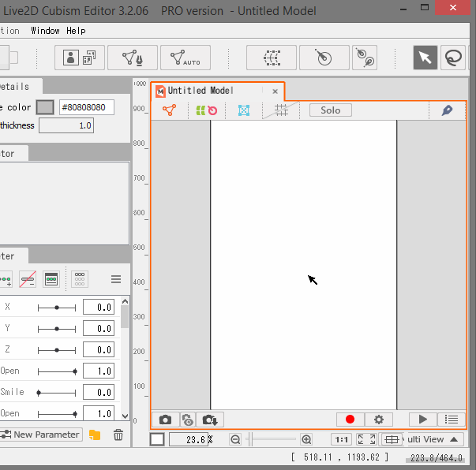Toggle the blue bounding box display
Viewport: 476px width, 470px height.
click(244, 110)
